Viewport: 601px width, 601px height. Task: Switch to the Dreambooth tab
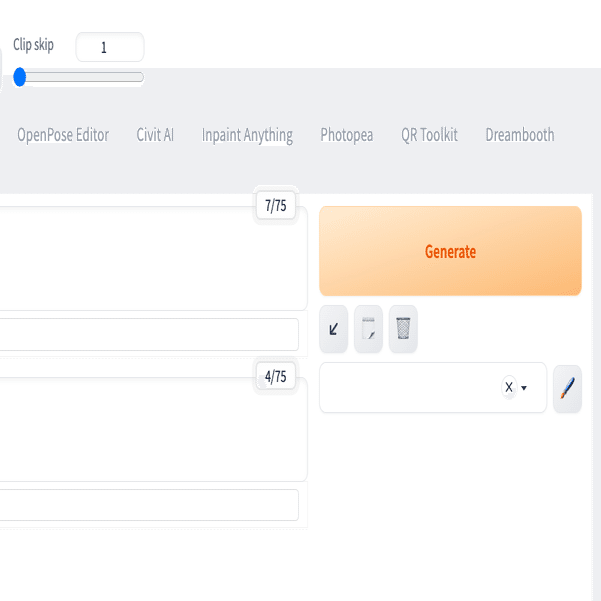pos(520,135)
